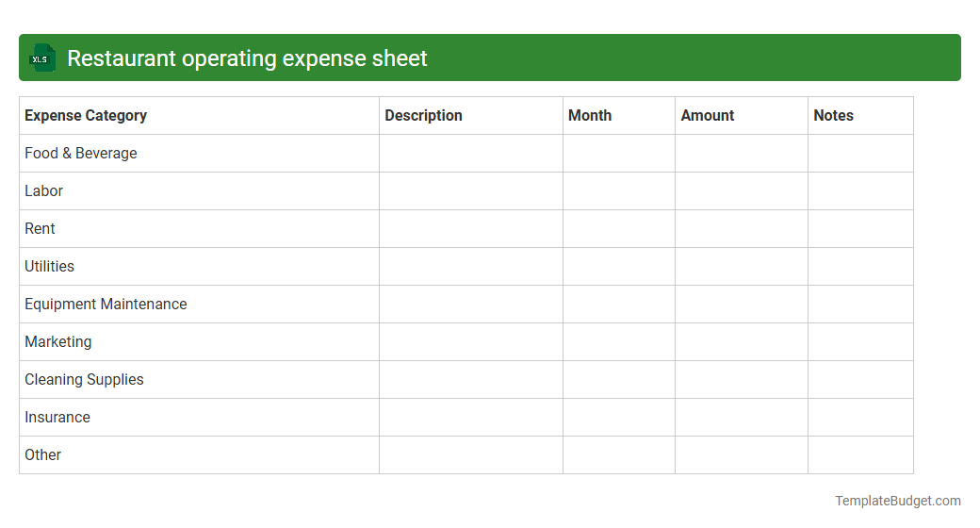
Task: Open the TemplateBudget.com link
Action: (897, 501)
